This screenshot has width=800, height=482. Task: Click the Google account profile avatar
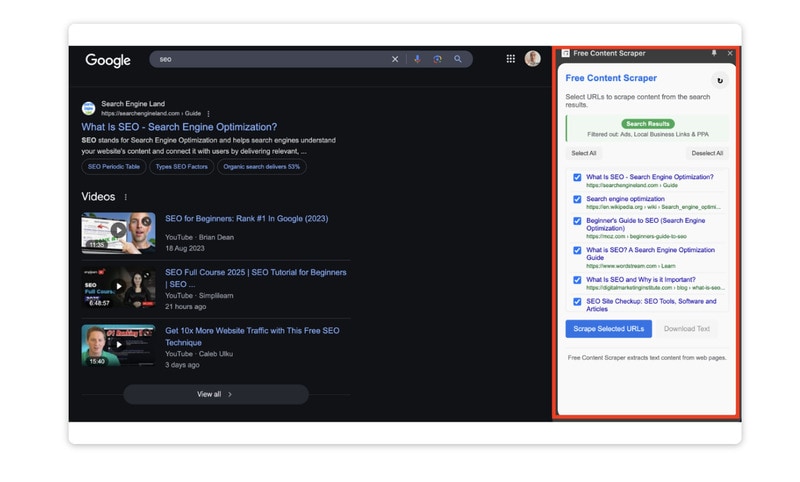532,59
